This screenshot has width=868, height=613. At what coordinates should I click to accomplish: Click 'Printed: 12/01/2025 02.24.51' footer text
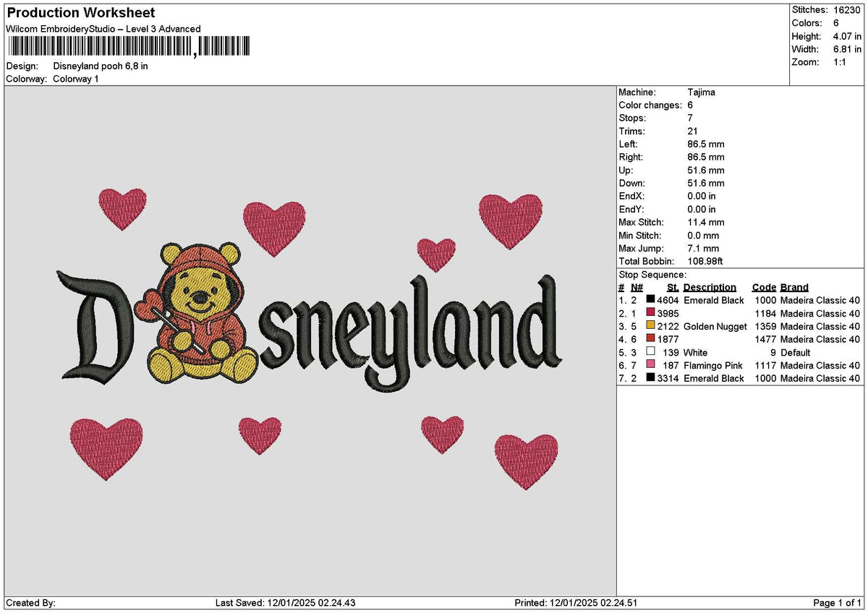(x=576, y=603)
